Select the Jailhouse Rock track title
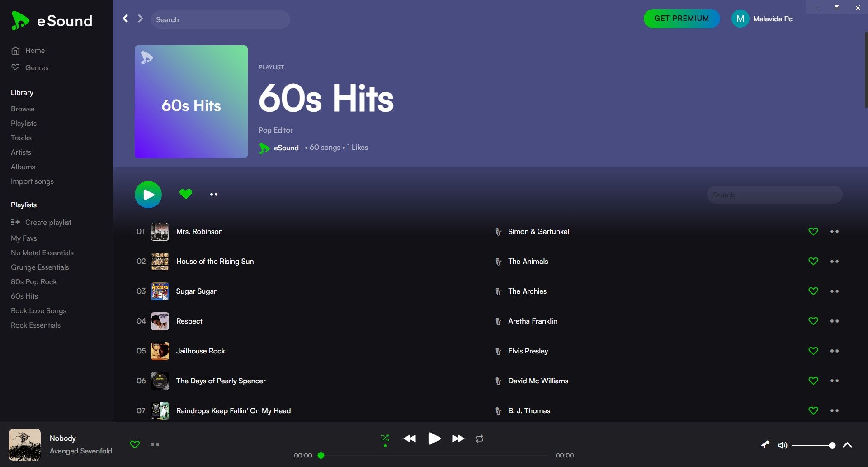 pos(201,351)
